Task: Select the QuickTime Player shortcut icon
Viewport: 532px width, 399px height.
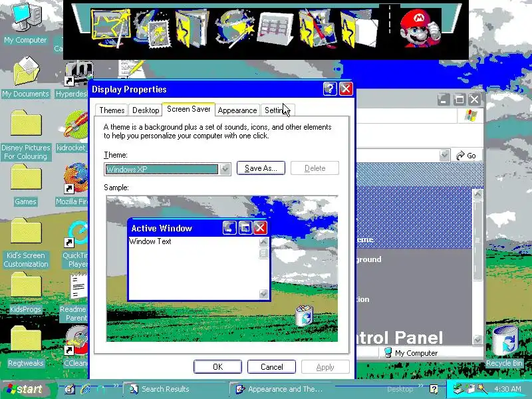Action: (x=74, y=244)
